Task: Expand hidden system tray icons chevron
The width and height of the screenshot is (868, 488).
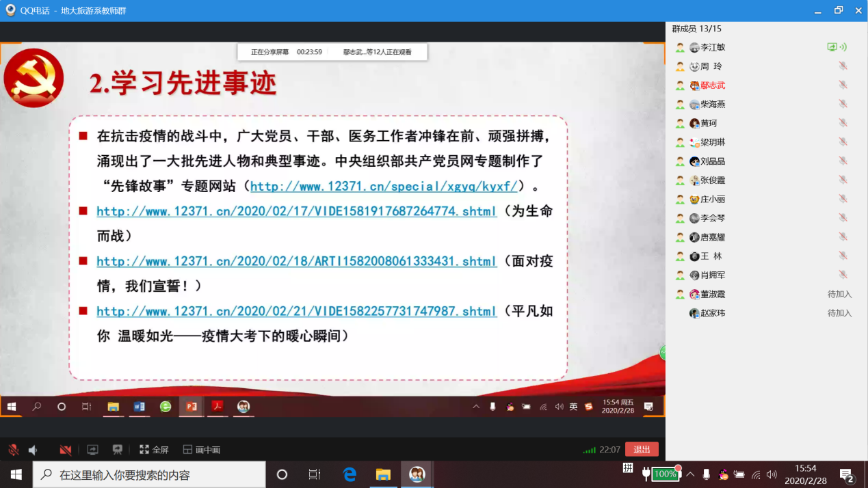Action: [x=690, y=474]
